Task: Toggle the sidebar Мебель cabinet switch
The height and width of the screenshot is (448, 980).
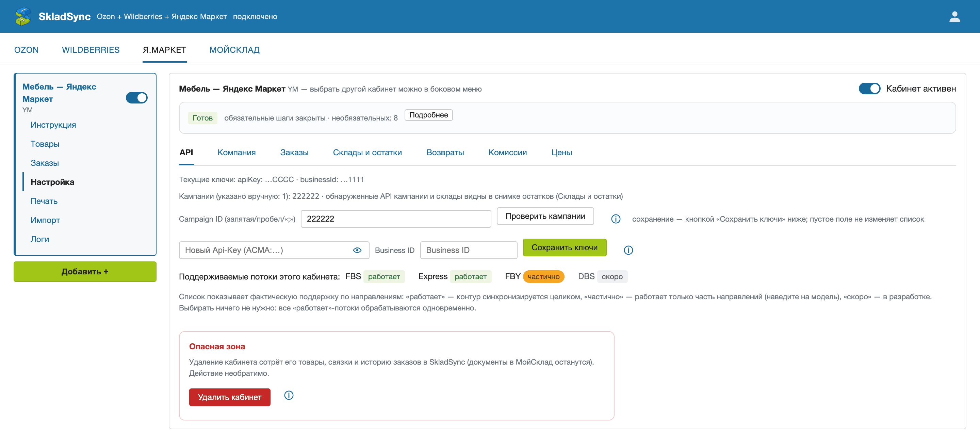Action: [136, 98]
